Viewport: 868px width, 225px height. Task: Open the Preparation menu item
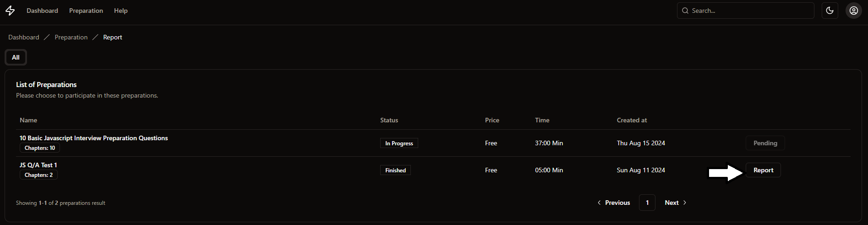86,11
